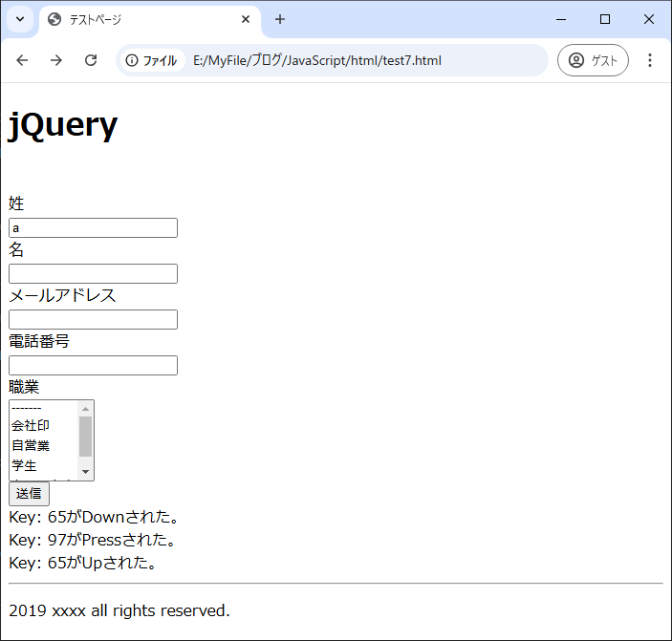This screenshot has width=672, height=641.
Task: Focus the address bar URL
Action: (317, 60)
